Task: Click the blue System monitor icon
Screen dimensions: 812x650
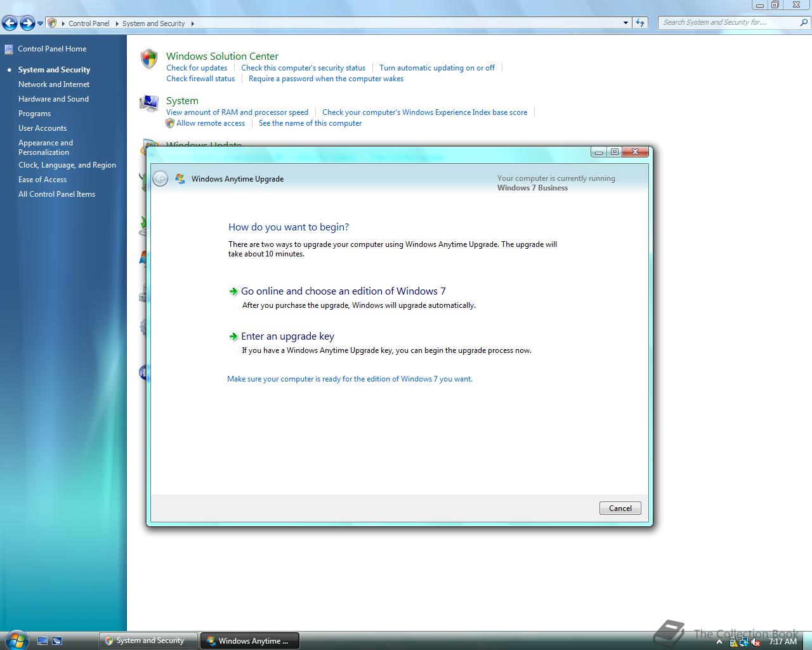Action: [148, 103]
